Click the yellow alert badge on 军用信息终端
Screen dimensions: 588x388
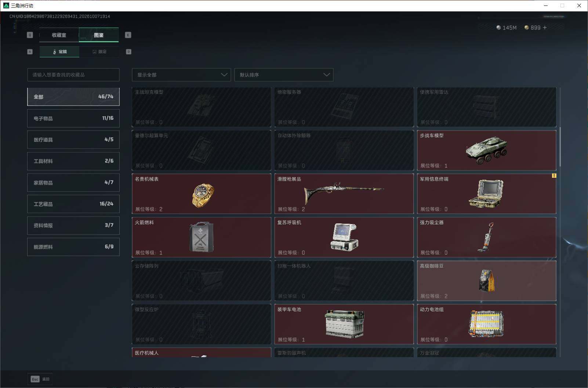pos(554,176)
